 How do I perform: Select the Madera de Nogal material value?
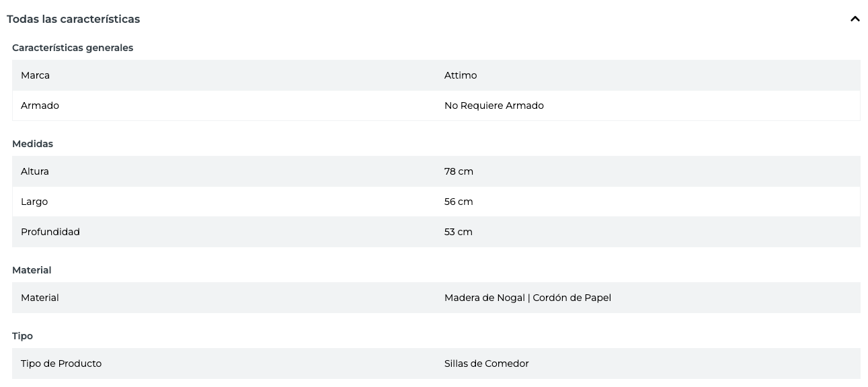(484, 298)
